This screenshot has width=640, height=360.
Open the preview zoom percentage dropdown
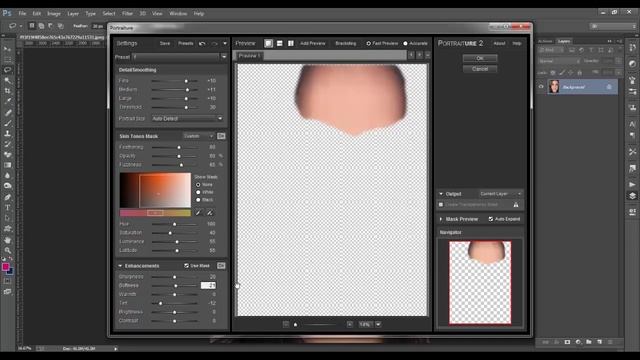pos(378,324)
